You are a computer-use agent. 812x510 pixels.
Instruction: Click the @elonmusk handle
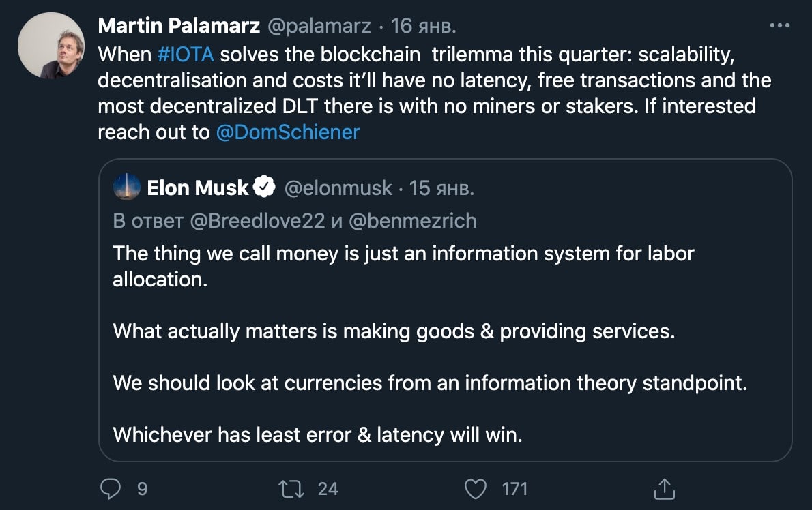coord(338,188)
